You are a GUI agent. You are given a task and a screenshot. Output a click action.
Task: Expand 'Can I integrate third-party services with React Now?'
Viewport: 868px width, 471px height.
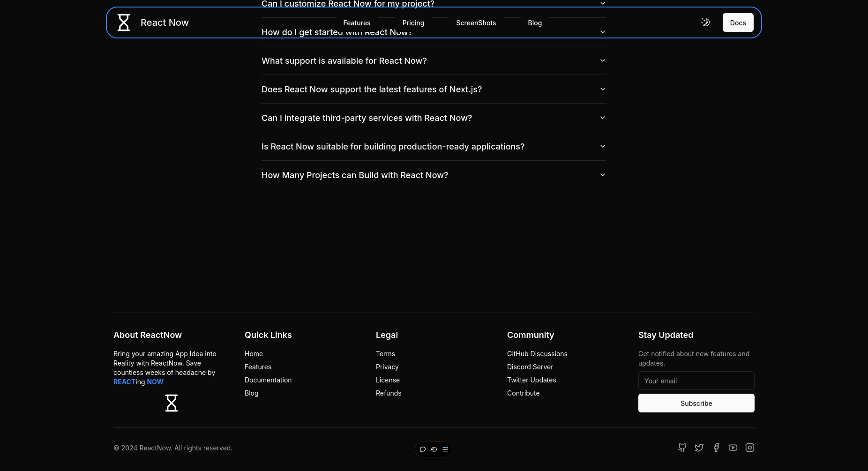[x=434, y=118]
